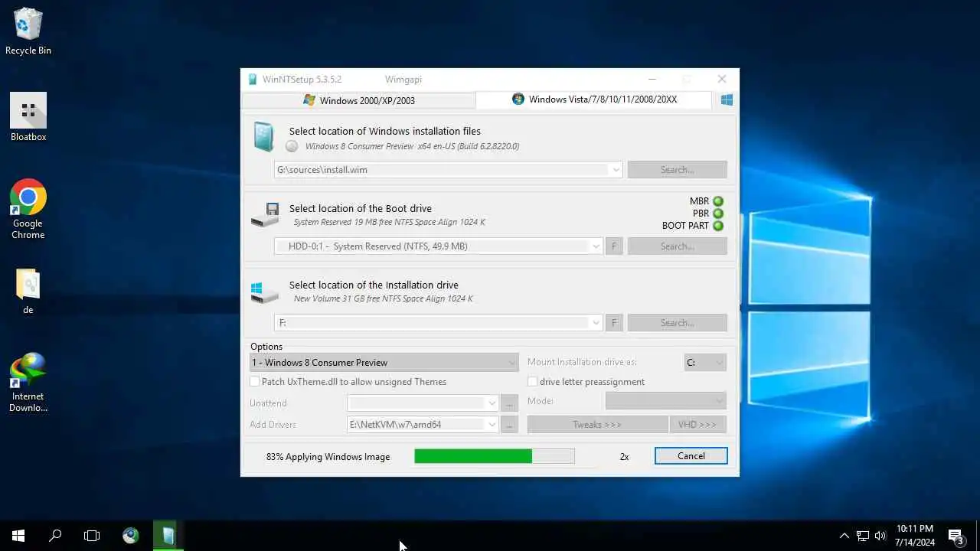980x551 pixels.
Task: Cancel the image applying process
Action: pyautogui.click(x=691, y=456)
